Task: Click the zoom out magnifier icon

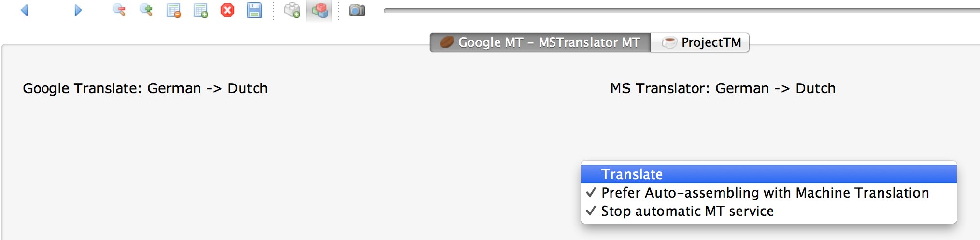Action: (x=119, y=10)
